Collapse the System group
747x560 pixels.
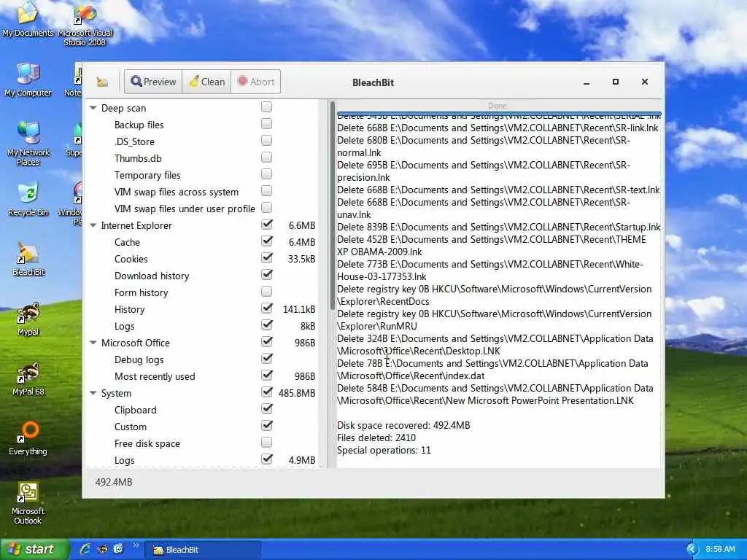coord(93,393)
